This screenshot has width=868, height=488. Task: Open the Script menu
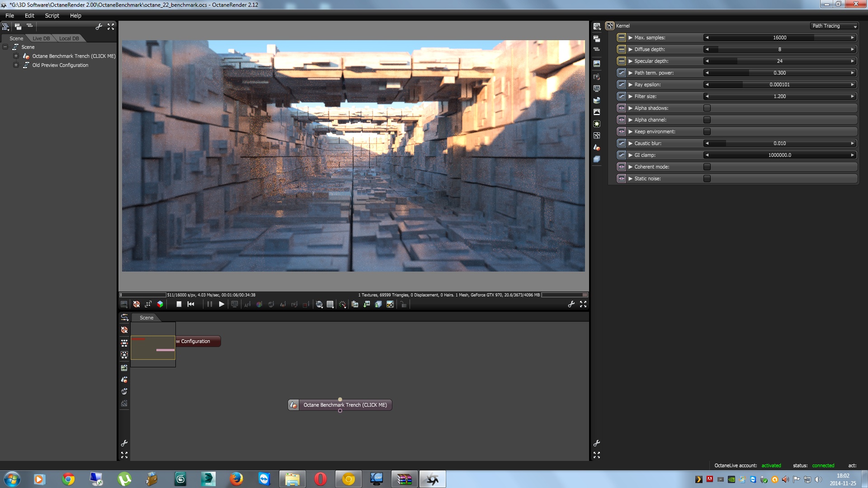pyautogui.click(x=52, y=15)
